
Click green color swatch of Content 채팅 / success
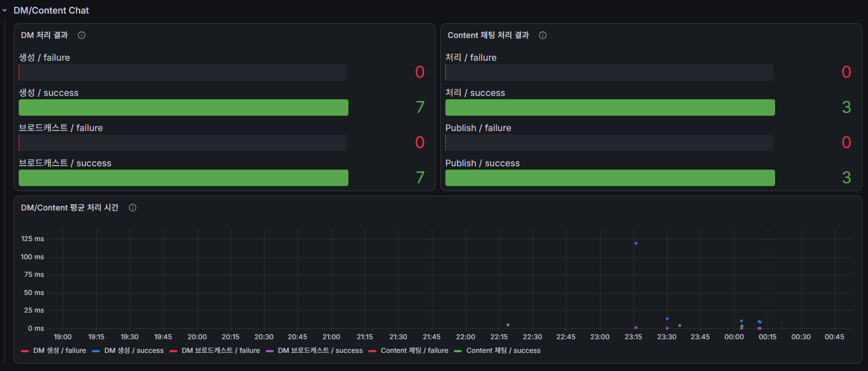(x=458, y=351)
